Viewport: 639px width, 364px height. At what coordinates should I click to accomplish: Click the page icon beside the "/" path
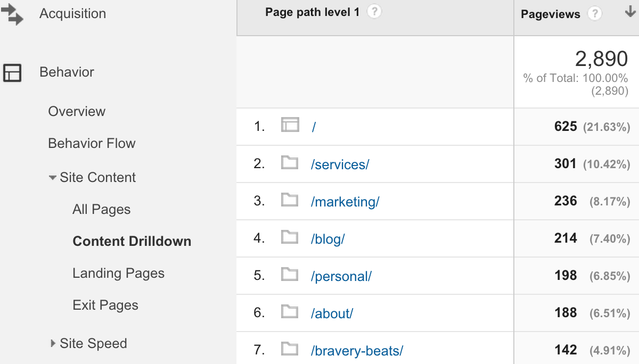click(x=290, y=126)
